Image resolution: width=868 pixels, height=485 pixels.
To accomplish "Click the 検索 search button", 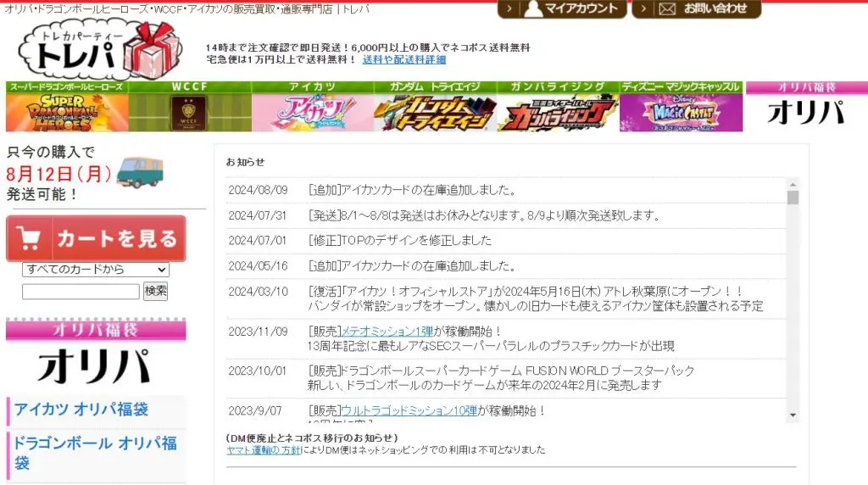I will tap(156, 291).
